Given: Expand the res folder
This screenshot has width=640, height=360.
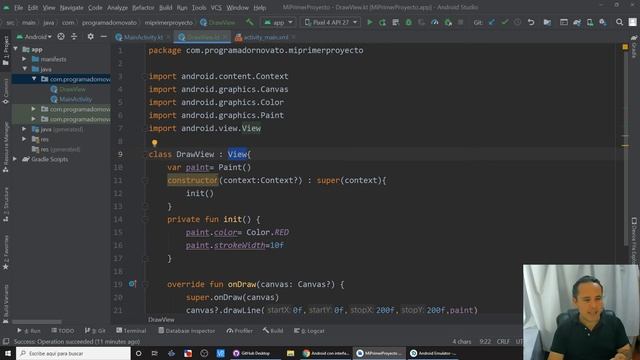Looking at the screenshot, I should click(24, 139).
